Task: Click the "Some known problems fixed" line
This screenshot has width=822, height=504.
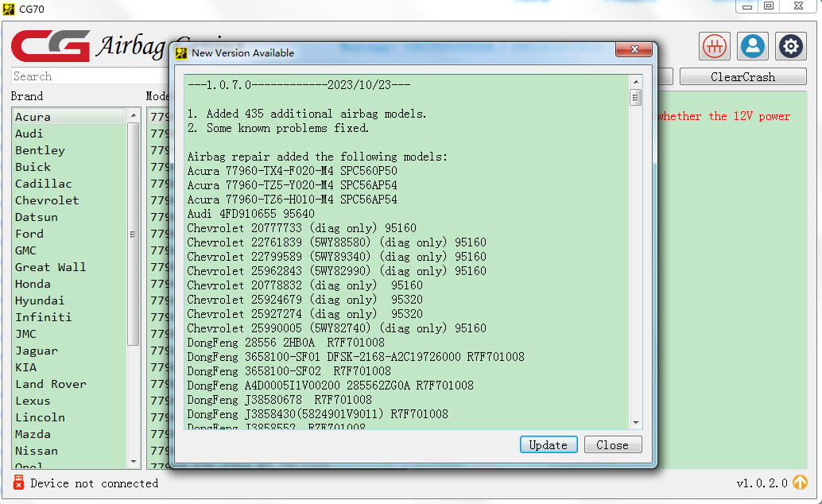Action: pos(278,128)
